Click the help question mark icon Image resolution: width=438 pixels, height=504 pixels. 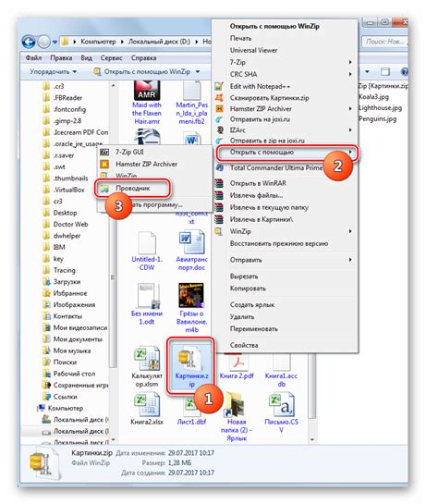[x=405, y=71]
